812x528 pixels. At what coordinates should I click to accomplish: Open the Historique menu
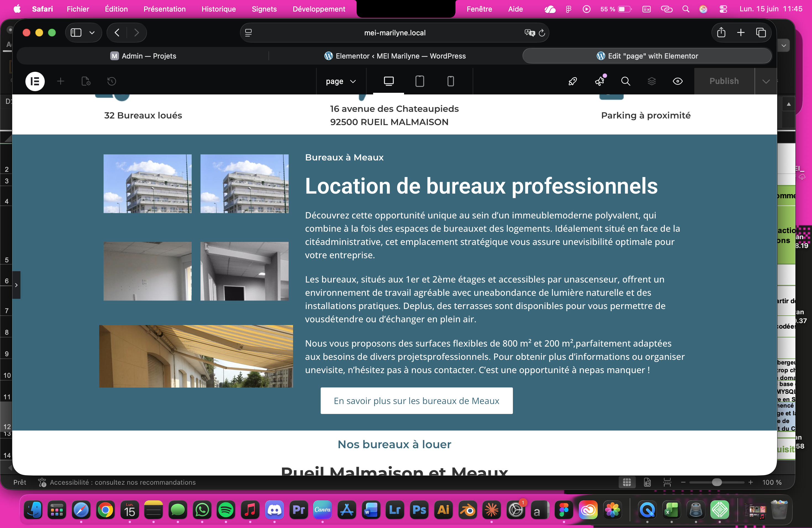pos(218,9)
